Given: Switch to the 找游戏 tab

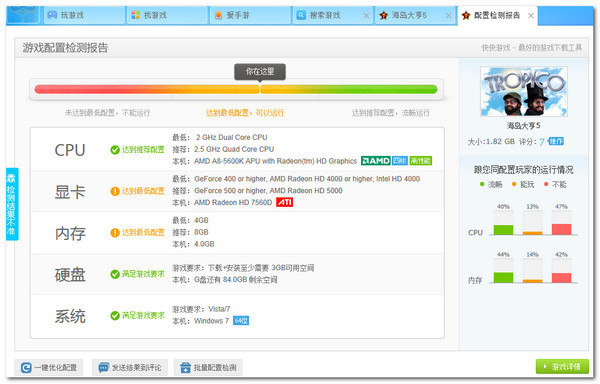Looking at the screenshot, I should pyautogui.click(x=167, y=15).
